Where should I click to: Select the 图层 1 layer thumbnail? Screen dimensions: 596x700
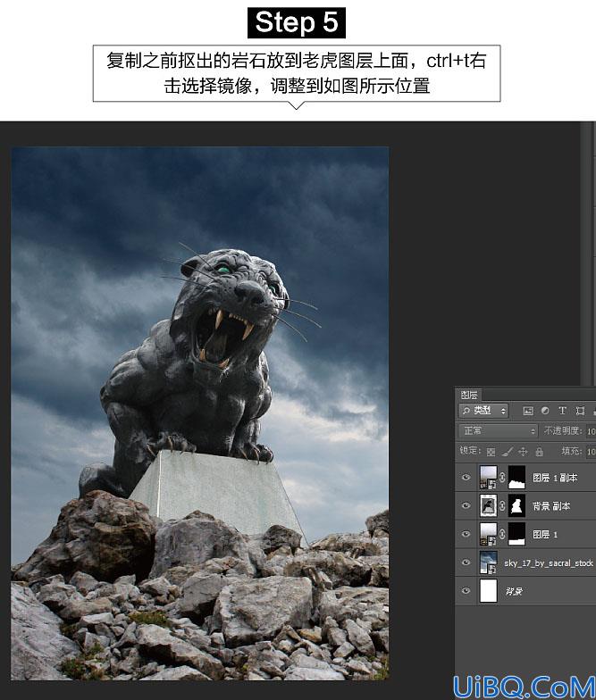click(488, 534)
